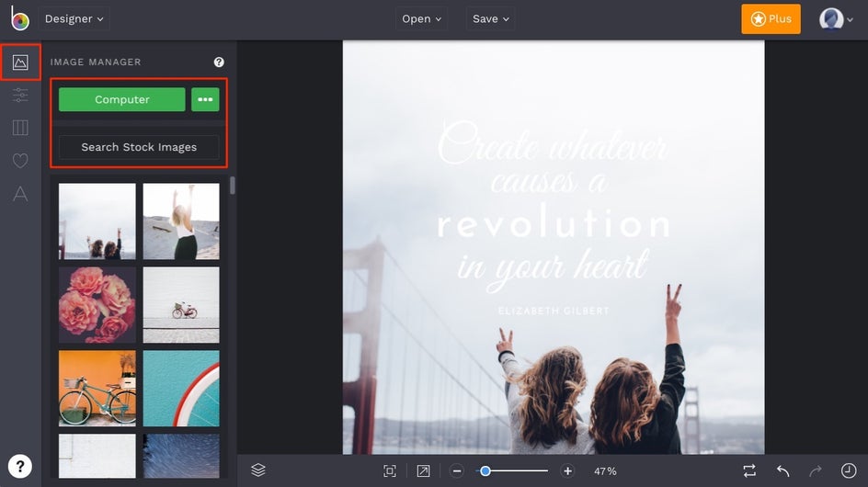The image size is (868, 487).
Task: Open the Image Manager sidebar icon
Action: pos(20,62)
